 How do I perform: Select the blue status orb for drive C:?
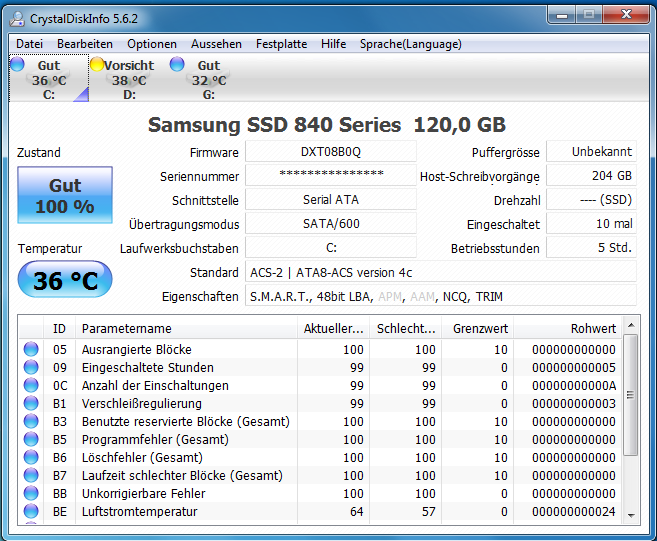tap(17, 65)
